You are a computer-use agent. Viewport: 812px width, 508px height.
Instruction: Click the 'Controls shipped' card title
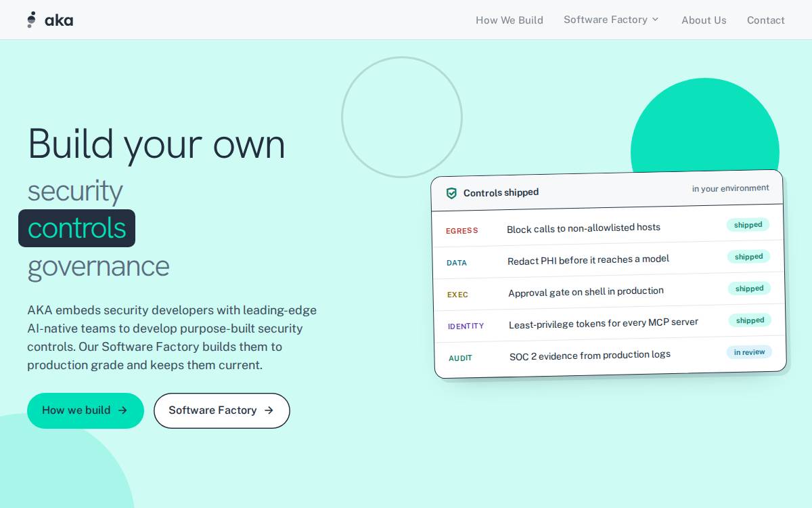coord(501,192)
